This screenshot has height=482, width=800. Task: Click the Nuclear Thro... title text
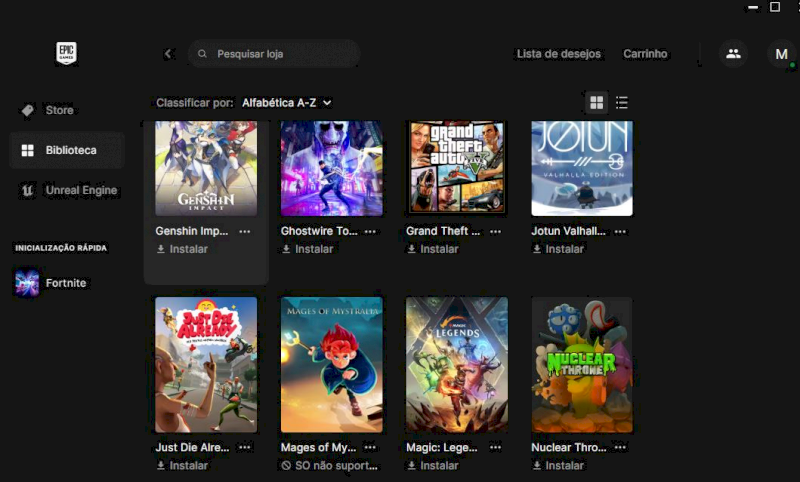tap(569, 447)
